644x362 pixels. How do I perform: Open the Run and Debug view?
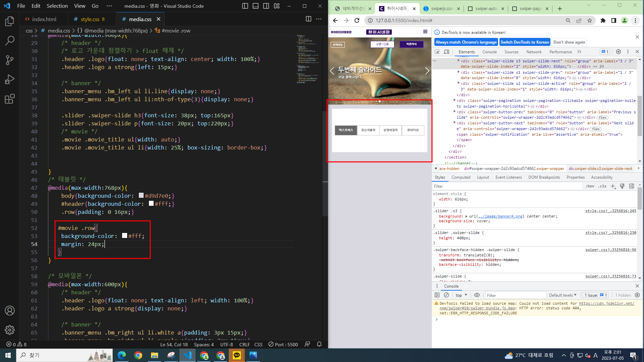[x=10, y=79]
